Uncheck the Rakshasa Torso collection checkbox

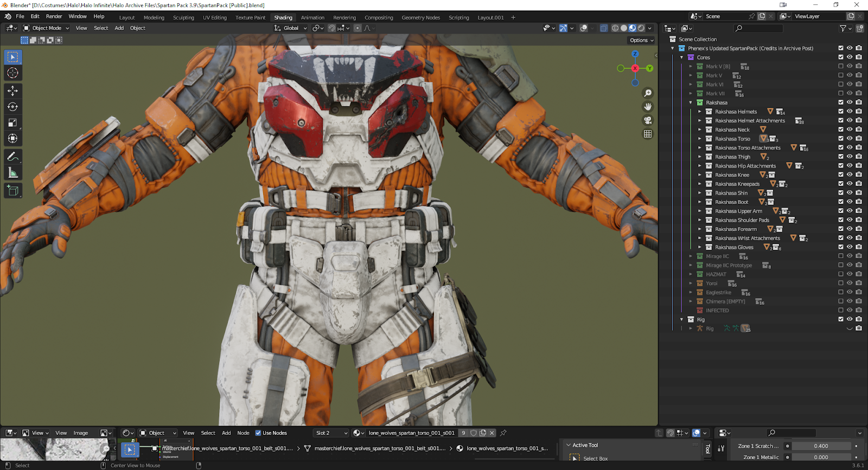pos(841,138)
